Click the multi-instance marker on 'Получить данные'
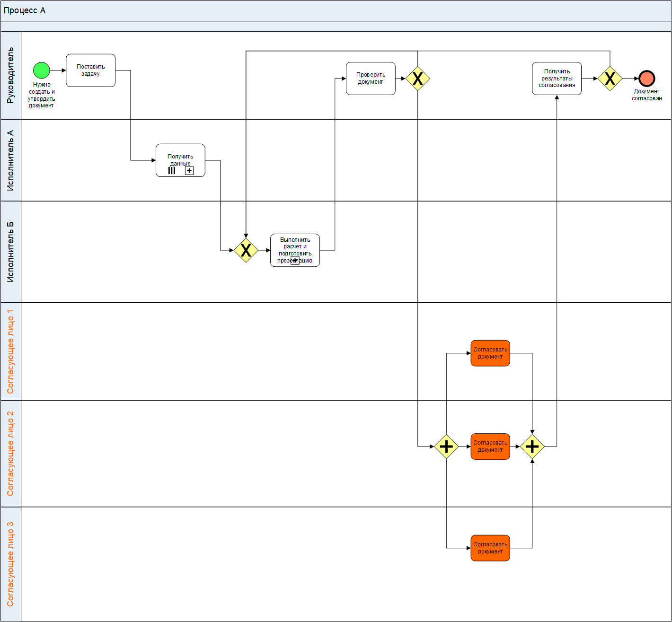The image size is (672, 622). pyautogui.click(x=172, y=171)
